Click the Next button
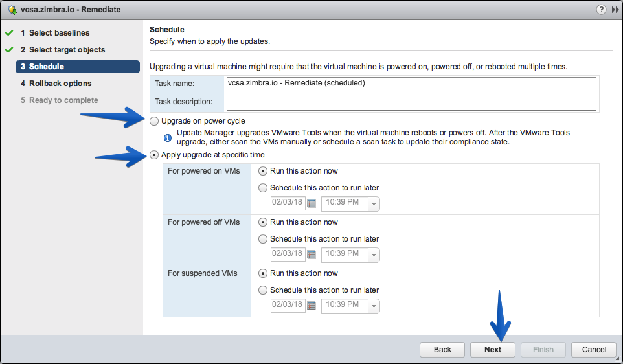 click(493, 350)
